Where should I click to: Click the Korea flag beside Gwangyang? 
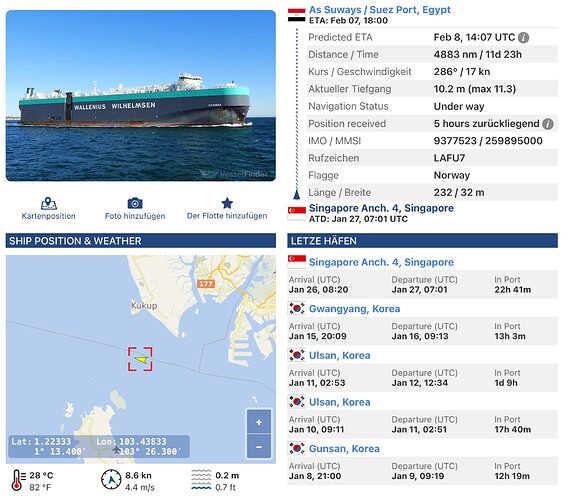point(296,308)
